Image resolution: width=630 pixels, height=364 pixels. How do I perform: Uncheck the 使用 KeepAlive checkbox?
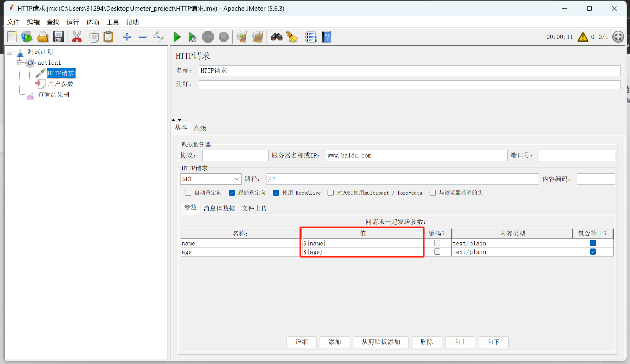pos(276,193)
